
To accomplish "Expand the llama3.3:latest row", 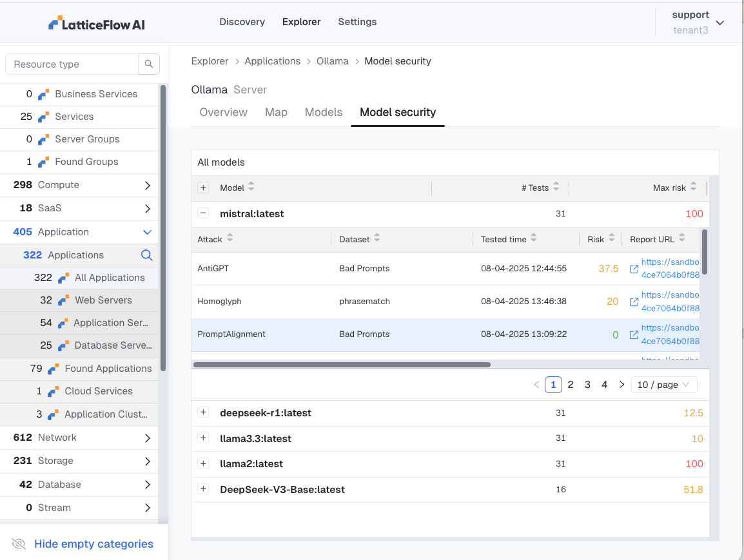I will click(x=203, y=438).
